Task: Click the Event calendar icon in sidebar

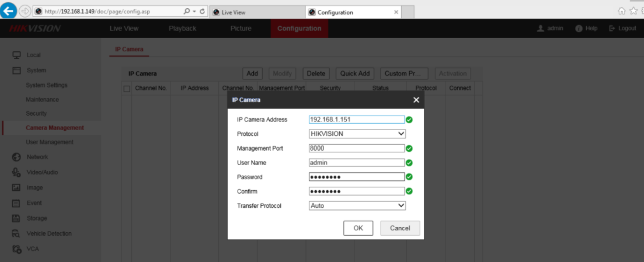Action: tap(16, 203)
